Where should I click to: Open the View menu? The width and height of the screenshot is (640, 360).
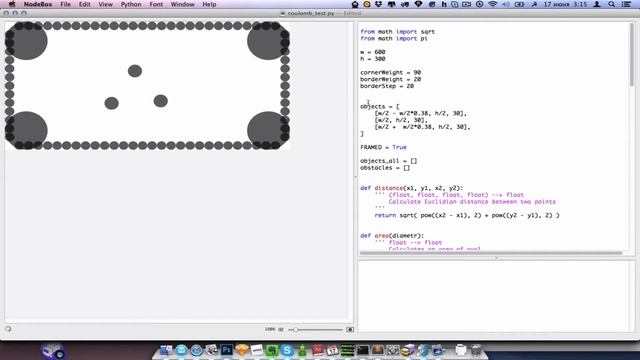[105, 4]
